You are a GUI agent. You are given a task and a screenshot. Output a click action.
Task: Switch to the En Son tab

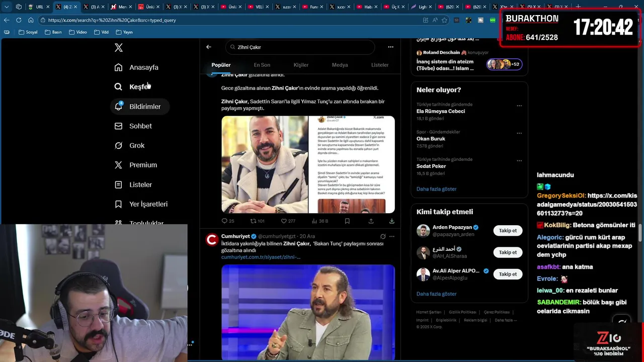pyautogui.click(x=262, y=65)
